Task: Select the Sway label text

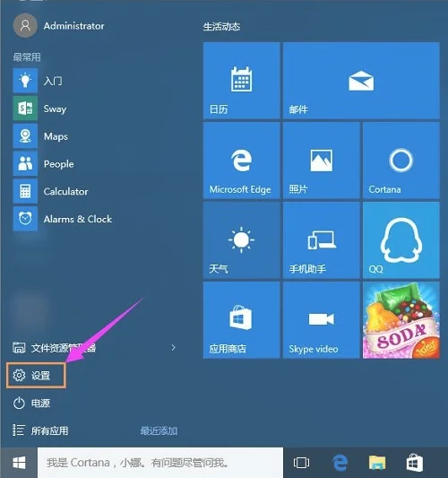Action: tap(55, 109)
